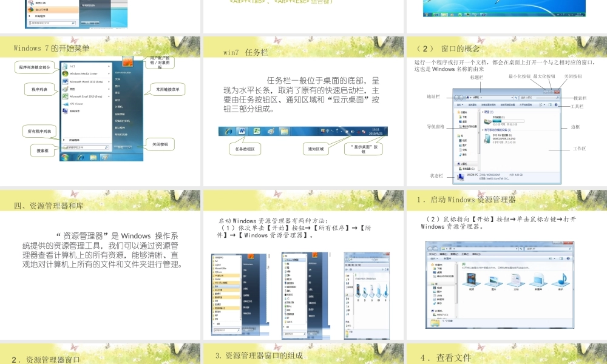The width and height of the screenshot is (607, 364).
Task: Click the '程序列表' callout
Action: tap(39, 89)
